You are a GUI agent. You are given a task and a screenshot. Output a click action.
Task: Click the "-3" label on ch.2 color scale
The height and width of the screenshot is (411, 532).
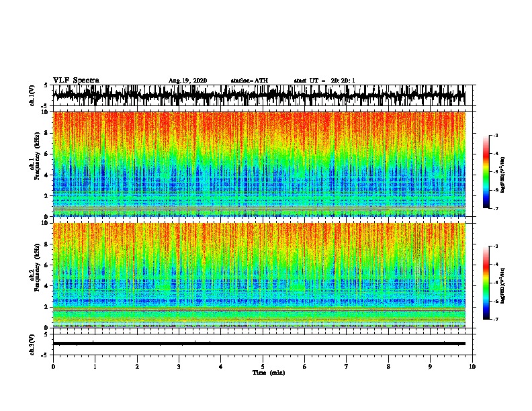tap(495, 246)
